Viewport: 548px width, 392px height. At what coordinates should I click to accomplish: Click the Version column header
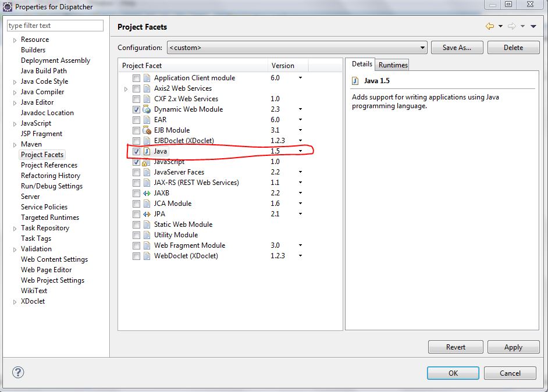tap(288, 66)
